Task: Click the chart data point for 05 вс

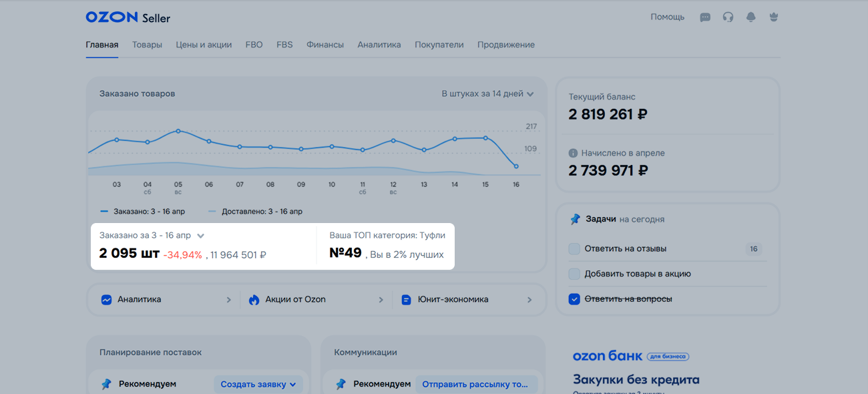Action: [178, 131]
